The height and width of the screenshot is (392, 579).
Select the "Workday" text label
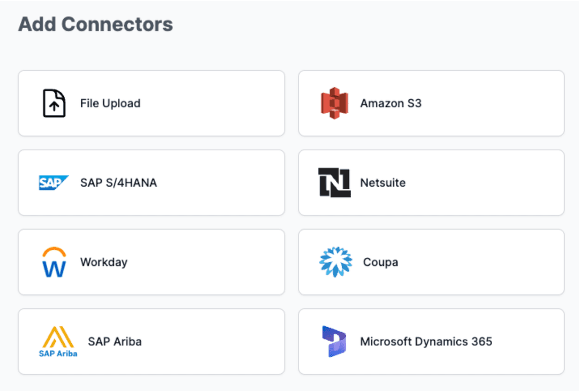pyautogui.click(x=104, y=262)
